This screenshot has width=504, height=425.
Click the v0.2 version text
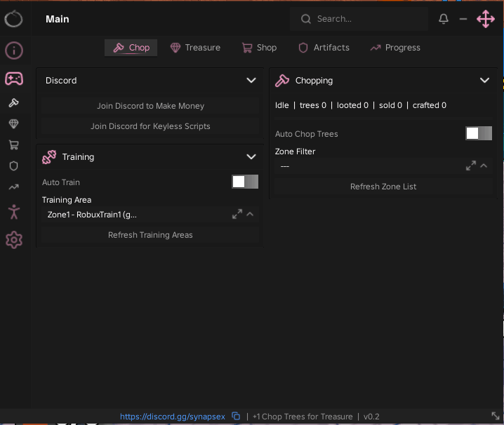tap(371, 417)
